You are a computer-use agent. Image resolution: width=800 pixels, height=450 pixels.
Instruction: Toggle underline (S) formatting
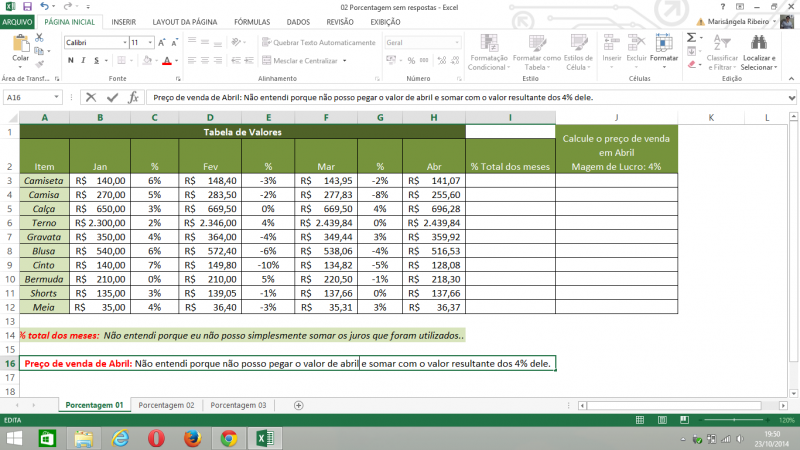(x=96, y=60)
